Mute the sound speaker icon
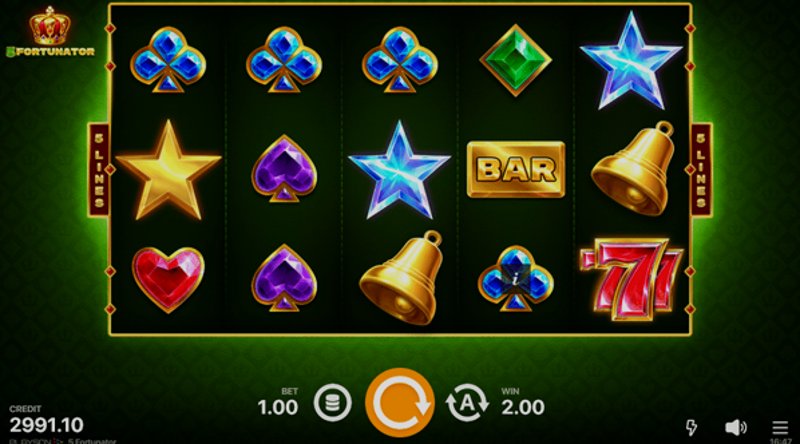The height and width of the screenshot is (444, 800). [735, 427]
